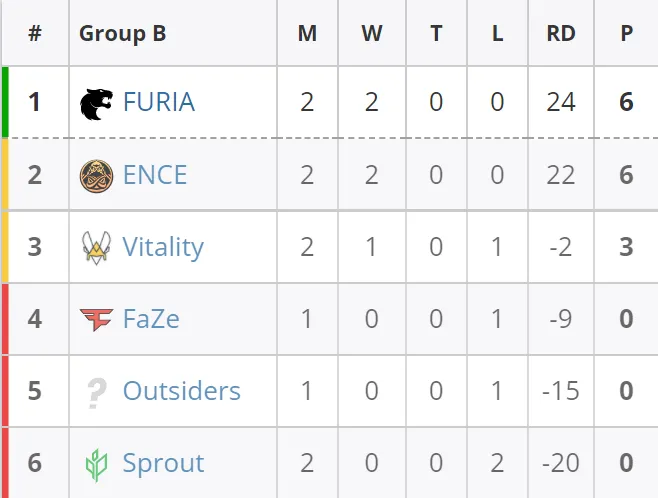Screen dimensions: 658x498
Task: Click the FaZe red logo icon
Action: point(96,320)
